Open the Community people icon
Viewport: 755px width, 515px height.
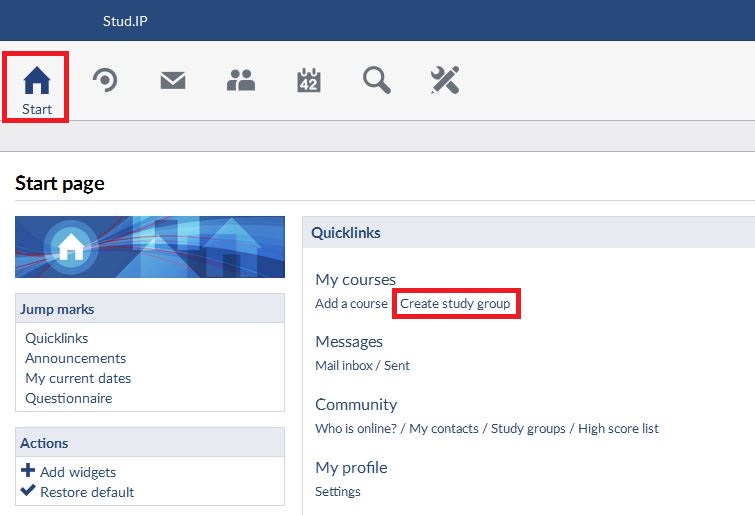241,81
